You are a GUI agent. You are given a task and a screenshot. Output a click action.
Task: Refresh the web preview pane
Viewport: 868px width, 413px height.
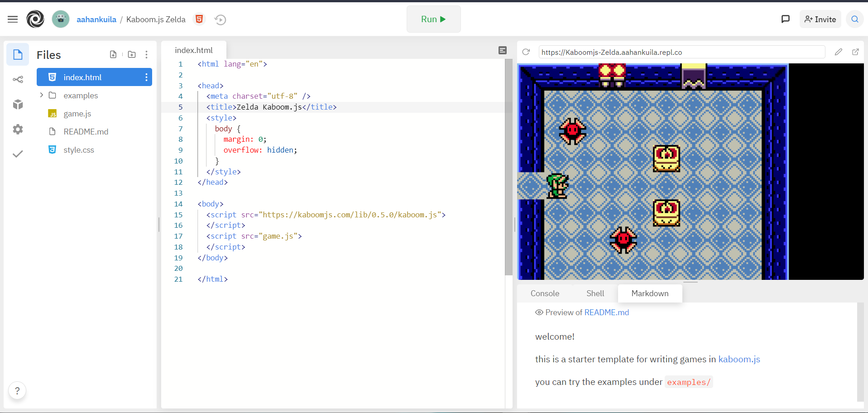tap(526, 52)
